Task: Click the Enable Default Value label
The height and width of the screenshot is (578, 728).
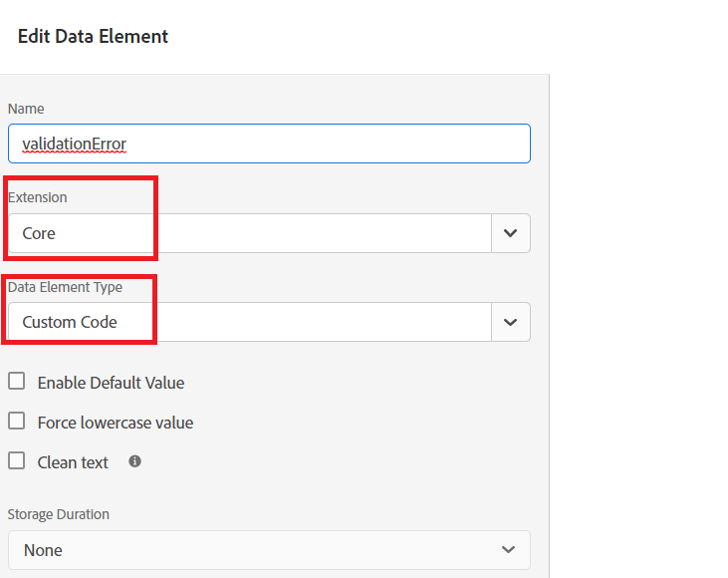Action: (111, 383)
